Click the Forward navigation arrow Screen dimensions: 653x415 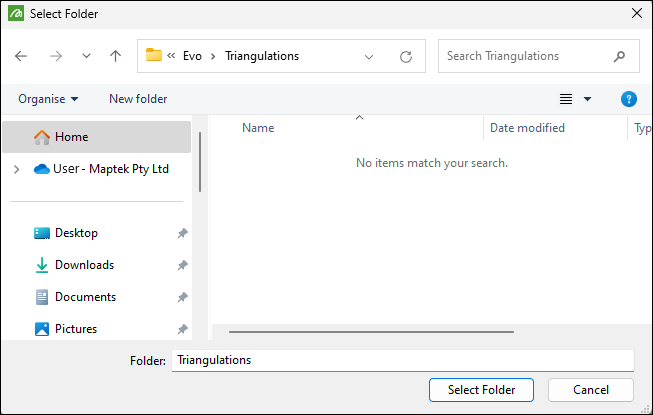click(x=55, y=56)
